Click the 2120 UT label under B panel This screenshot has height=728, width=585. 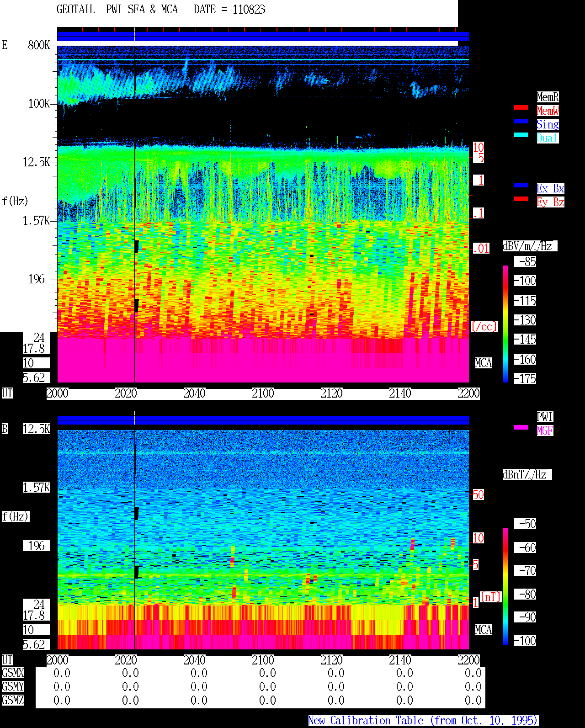pos(331,660)
